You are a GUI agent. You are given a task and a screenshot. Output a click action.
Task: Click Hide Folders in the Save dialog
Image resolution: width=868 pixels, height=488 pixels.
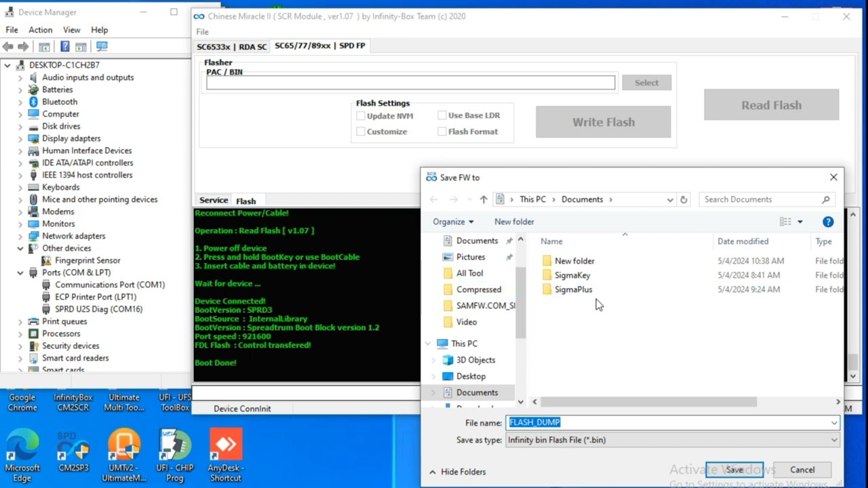pyautogui.click(x=456, y=472)
